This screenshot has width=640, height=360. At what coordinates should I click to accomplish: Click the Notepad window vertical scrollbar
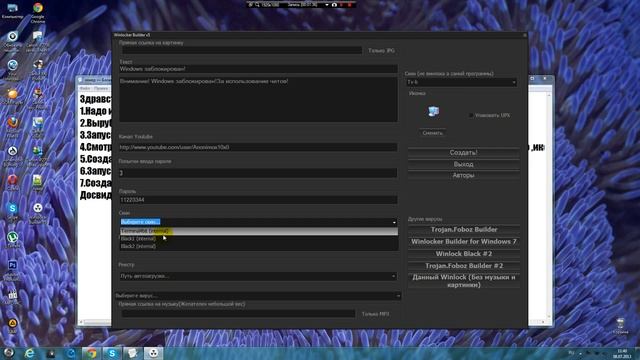(549, 206)
